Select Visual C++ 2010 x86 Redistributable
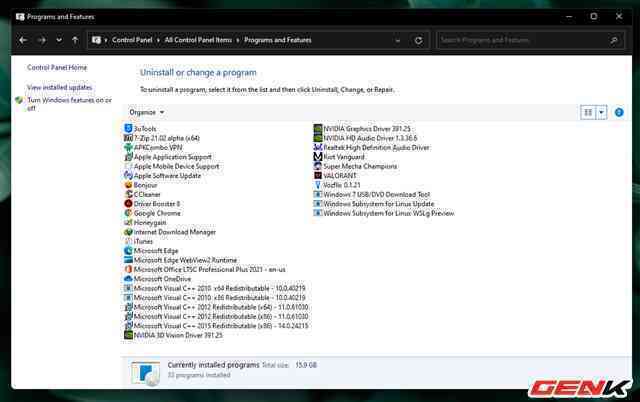The width and height of the screenshot is (640, 402). point(215,298)
